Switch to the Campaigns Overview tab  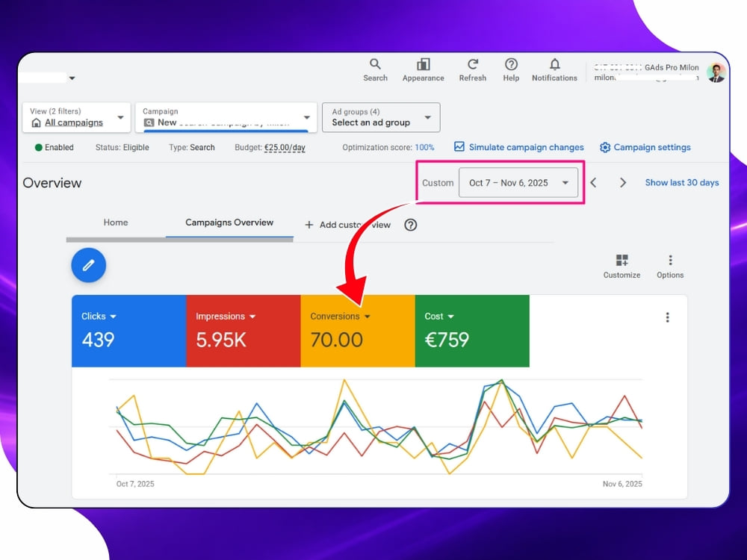pyautogui.click(x=229, y=223)
